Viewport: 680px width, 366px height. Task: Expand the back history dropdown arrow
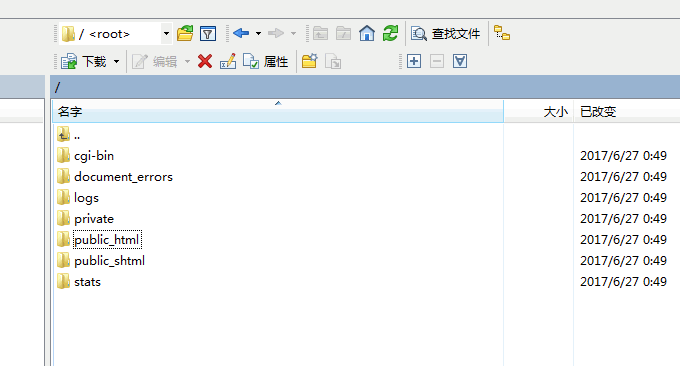[258, 33]
